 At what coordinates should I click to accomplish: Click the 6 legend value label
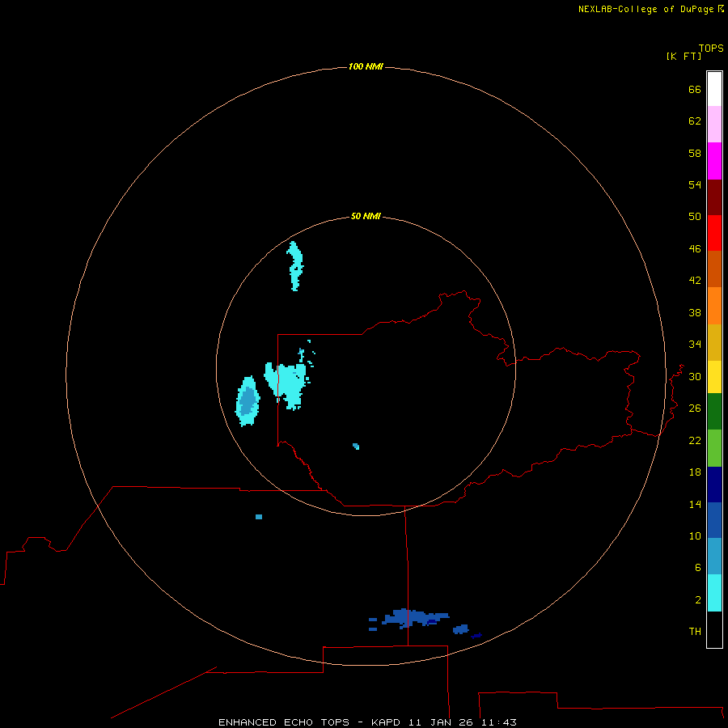(x=698, y=568)
